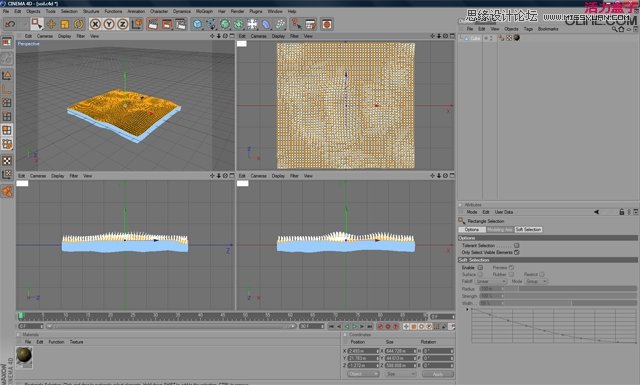
Task: Toggle the Restrict checkbox
Action: coord(542,274)
